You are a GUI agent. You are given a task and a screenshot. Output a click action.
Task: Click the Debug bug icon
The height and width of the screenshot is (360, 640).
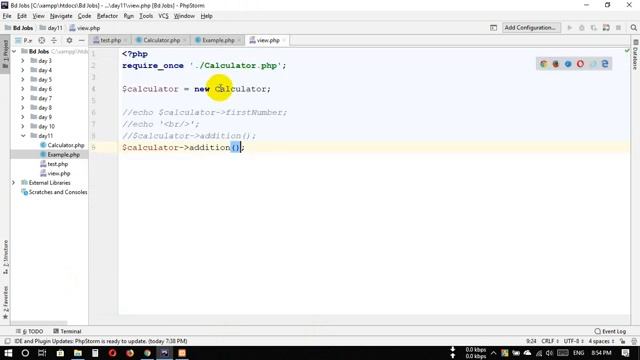click(582, 28)
